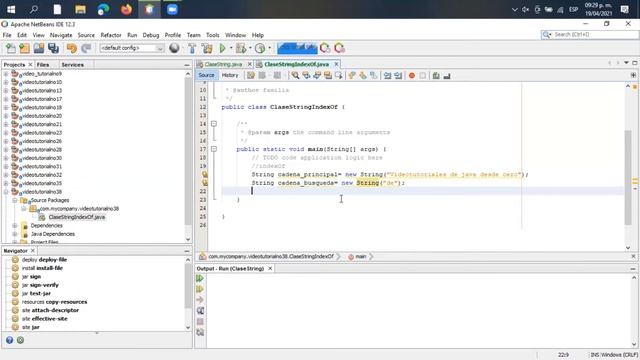Screen dimensions: 640x360
Task: Click the Debug Project toolbar icon
Action: coord(241,48)
